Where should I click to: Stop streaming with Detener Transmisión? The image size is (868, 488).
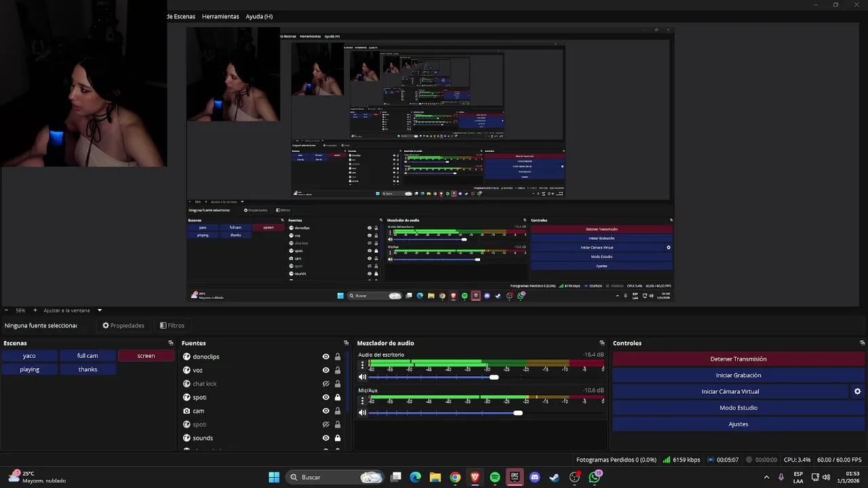[738, 359]
